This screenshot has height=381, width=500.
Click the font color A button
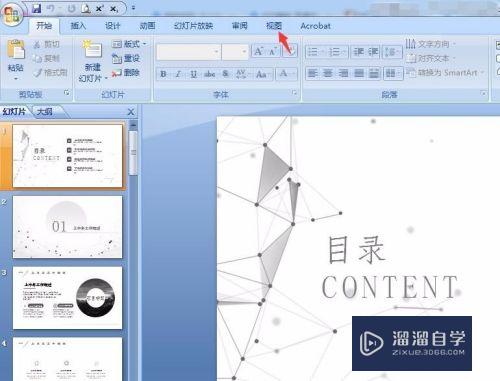tap(283, 74)
